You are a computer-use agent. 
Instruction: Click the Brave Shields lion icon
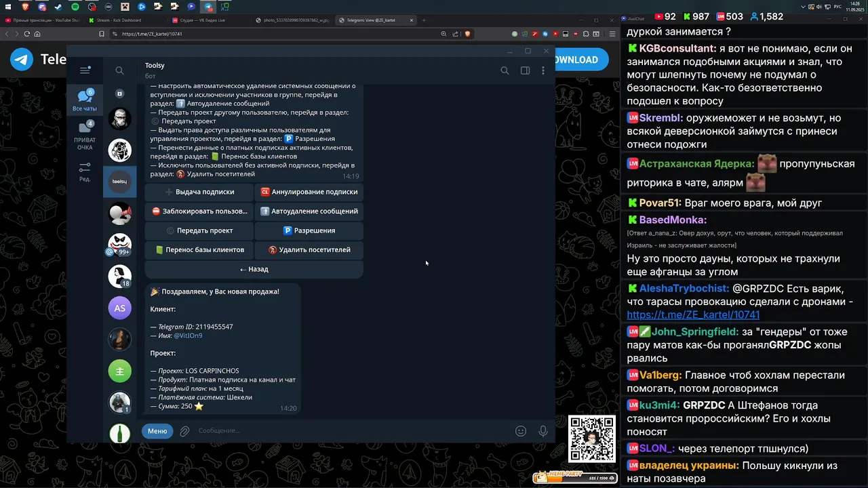467,34
